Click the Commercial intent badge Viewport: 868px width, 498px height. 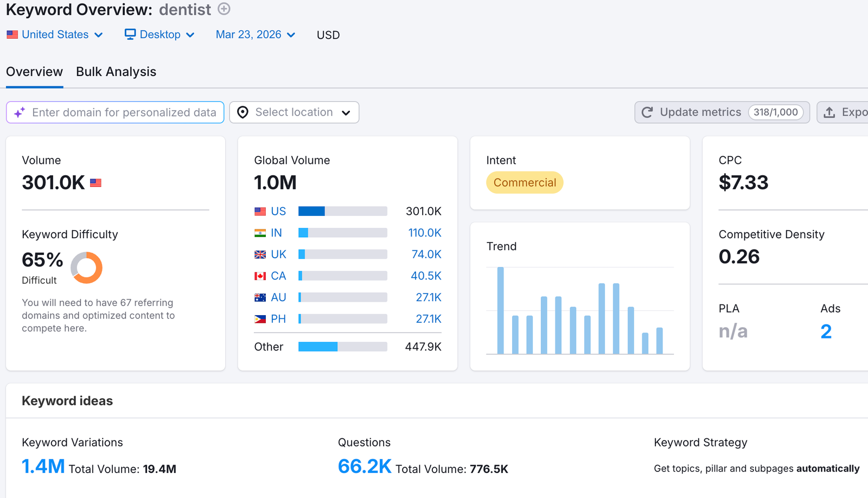click(525, 183)
